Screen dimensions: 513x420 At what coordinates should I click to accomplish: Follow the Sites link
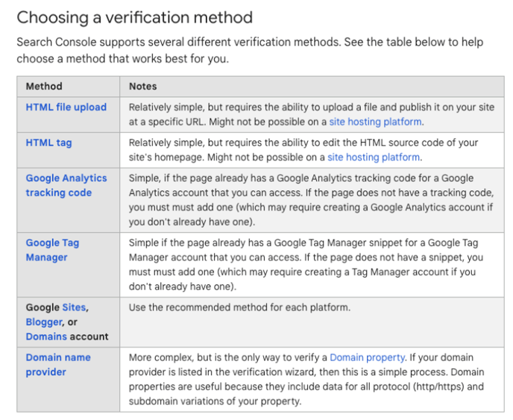coord(74,307)
